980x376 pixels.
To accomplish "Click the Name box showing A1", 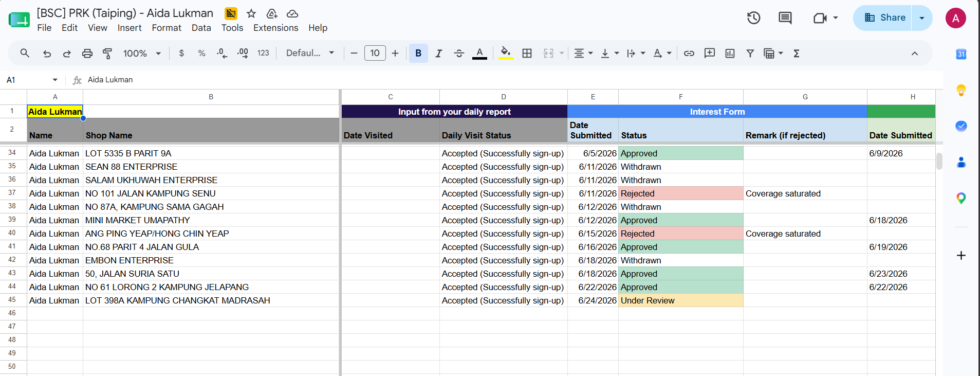I will point(26,80).
